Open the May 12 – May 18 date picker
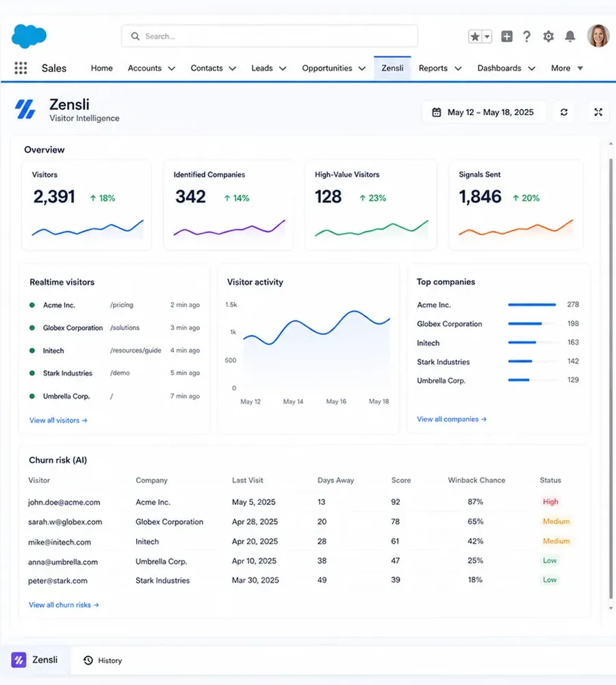 (483, 112)
